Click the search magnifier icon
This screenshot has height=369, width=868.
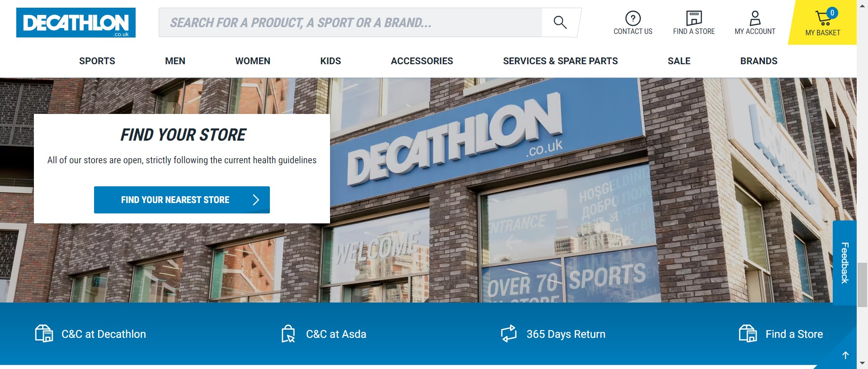(560, 22)
